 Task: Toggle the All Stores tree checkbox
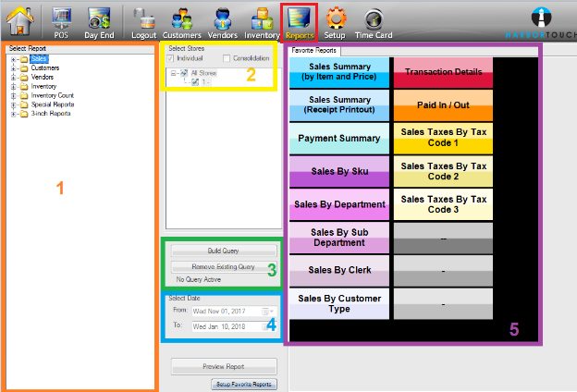click(184, 72)
